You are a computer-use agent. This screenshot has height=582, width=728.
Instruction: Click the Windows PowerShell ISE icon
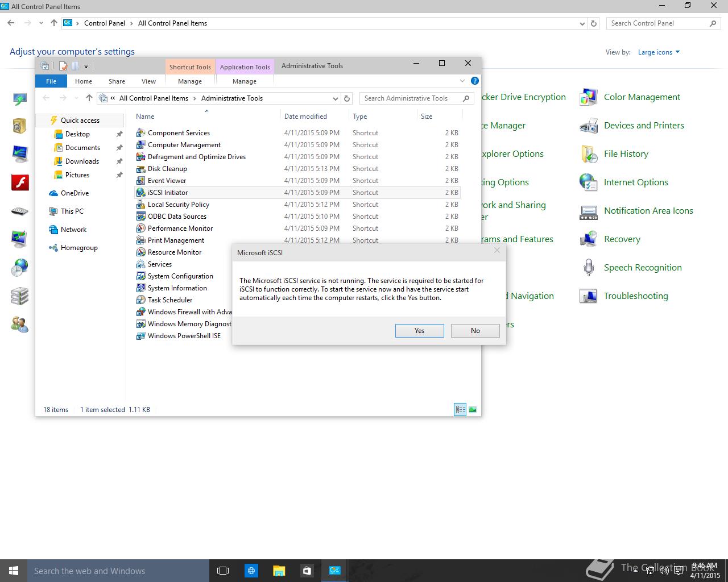click(x=140, y=336)
